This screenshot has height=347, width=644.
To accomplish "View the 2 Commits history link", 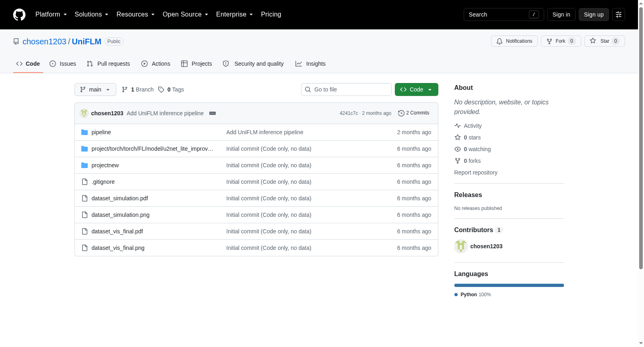I will coord(414,113).
